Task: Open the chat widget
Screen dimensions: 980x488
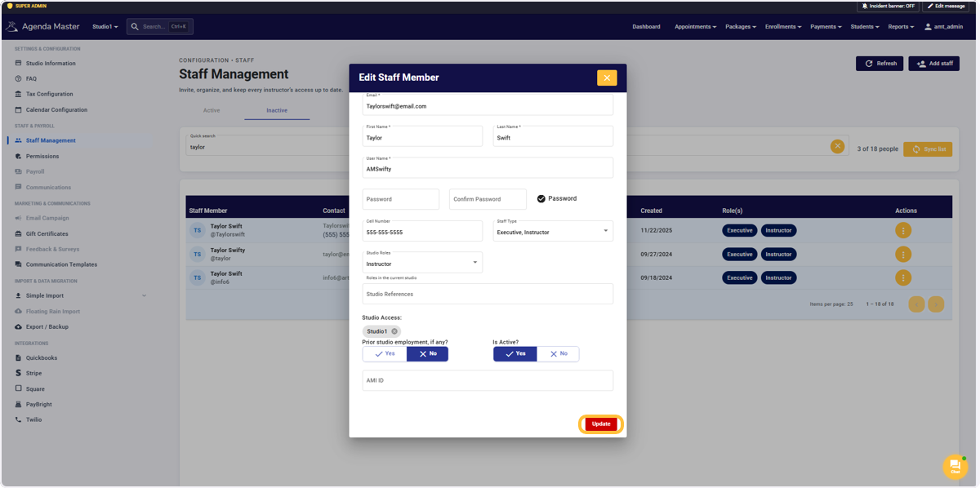Action: [x=955, y=466]
